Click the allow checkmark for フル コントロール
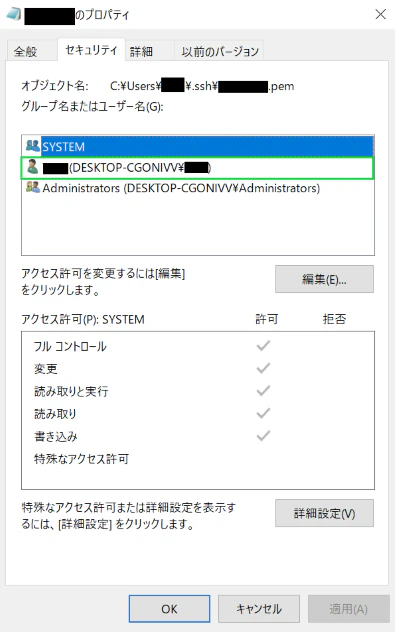 coord(263,346)
